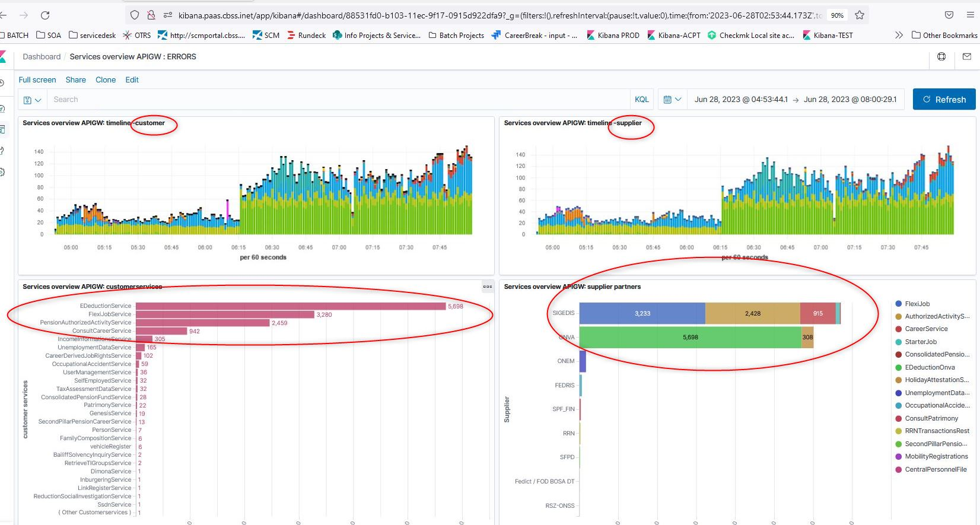This screenshot has width=980, height=525.
Task: Open the mail newsfeed icon in the header
Action: [x=967, y=57]
